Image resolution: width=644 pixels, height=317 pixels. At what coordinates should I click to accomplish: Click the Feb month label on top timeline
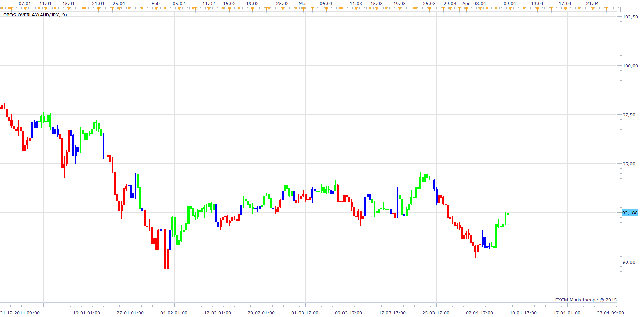point(156,3)
